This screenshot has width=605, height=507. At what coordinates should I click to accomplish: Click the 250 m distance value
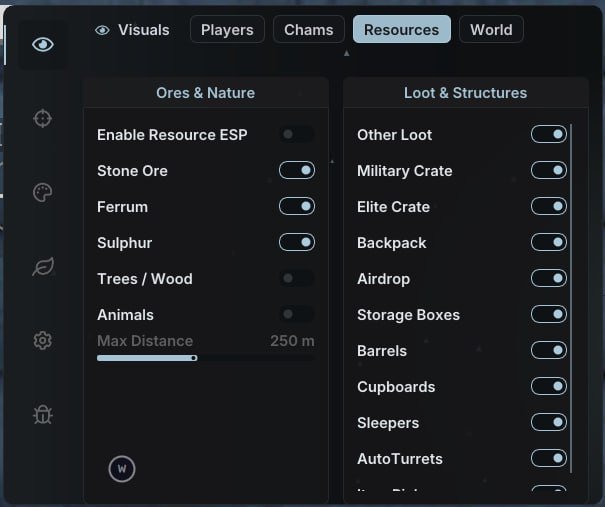click(292, 341)
